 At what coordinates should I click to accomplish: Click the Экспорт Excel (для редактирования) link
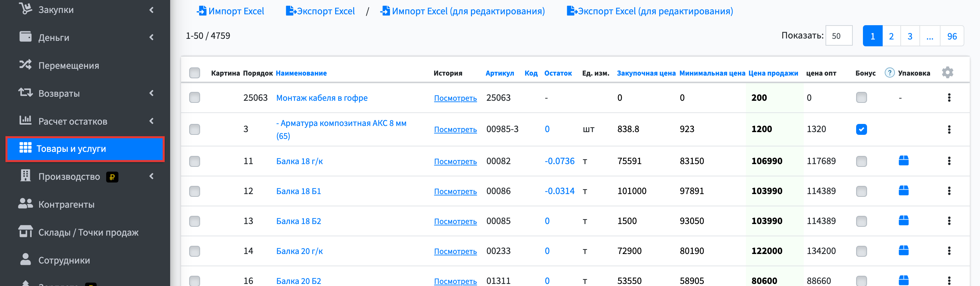click(x=650, y=11)
